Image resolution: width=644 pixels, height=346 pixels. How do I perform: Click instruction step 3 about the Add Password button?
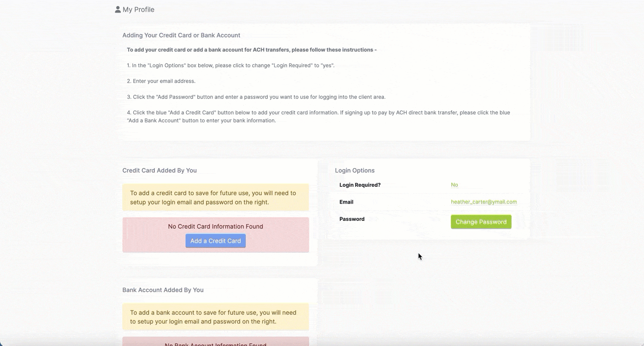click(x=256, y=97)
